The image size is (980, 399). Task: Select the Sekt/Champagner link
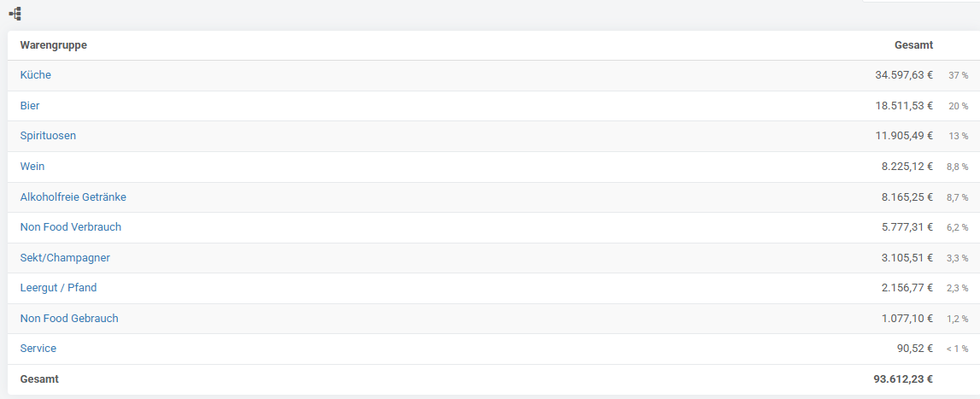point(65,258)
